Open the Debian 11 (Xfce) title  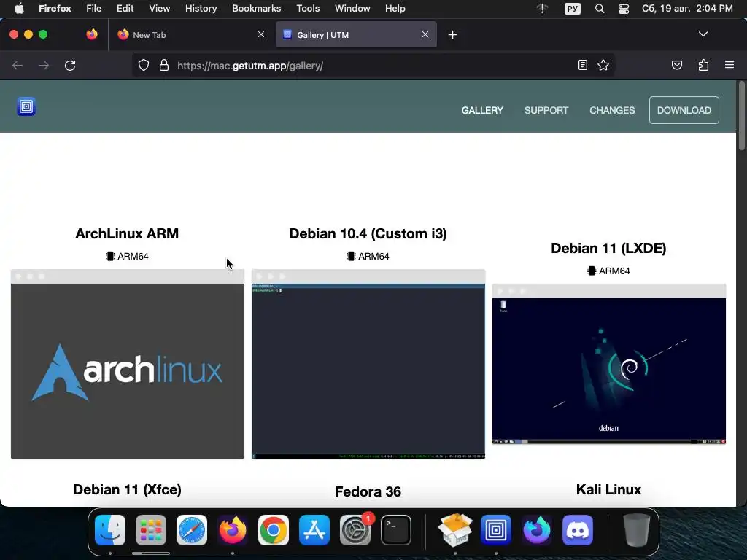(x=127, y=489)
